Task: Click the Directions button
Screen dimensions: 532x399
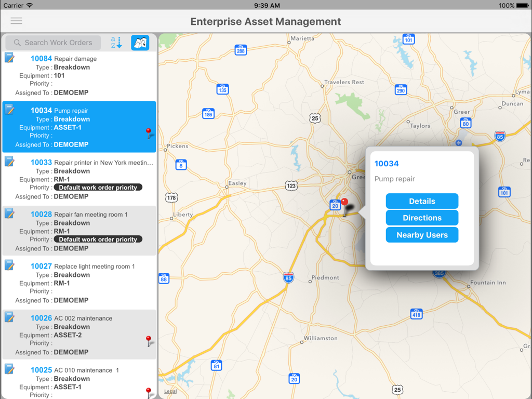Action: (422, 218)
